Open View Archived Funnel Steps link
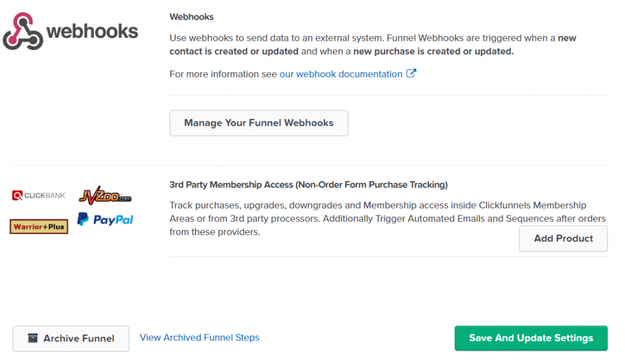Viewport: 625px width, 364px height. tap(200, 337)
